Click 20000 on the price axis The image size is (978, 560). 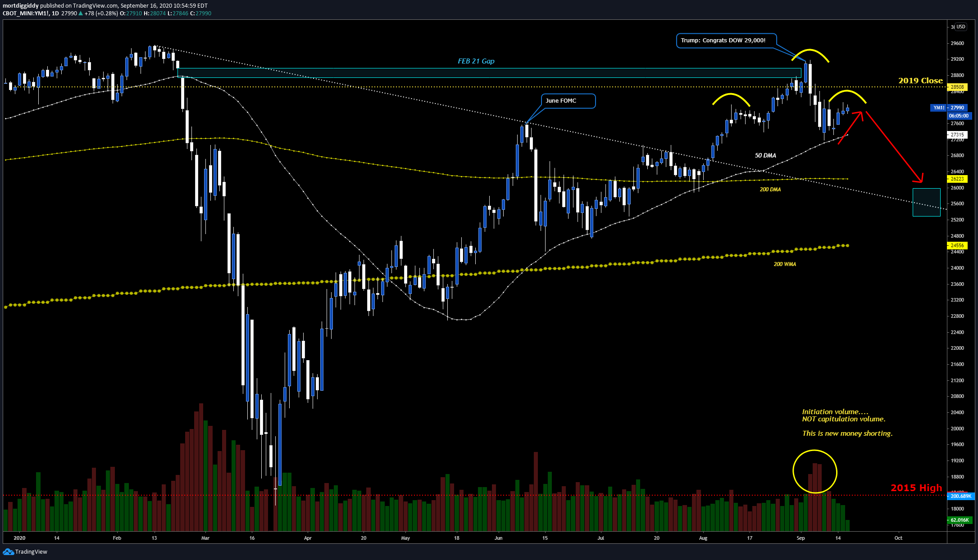coord(957,429)
